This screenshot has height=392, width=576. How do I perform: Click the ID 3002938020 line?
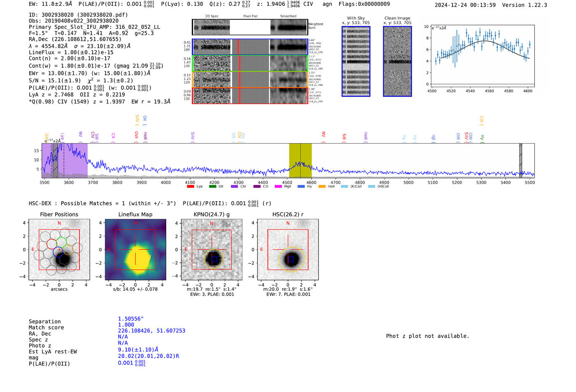78,15
